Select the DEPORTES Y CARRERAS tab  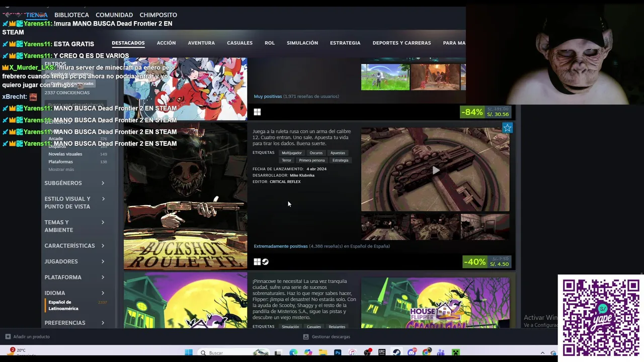tap(401, 43)
